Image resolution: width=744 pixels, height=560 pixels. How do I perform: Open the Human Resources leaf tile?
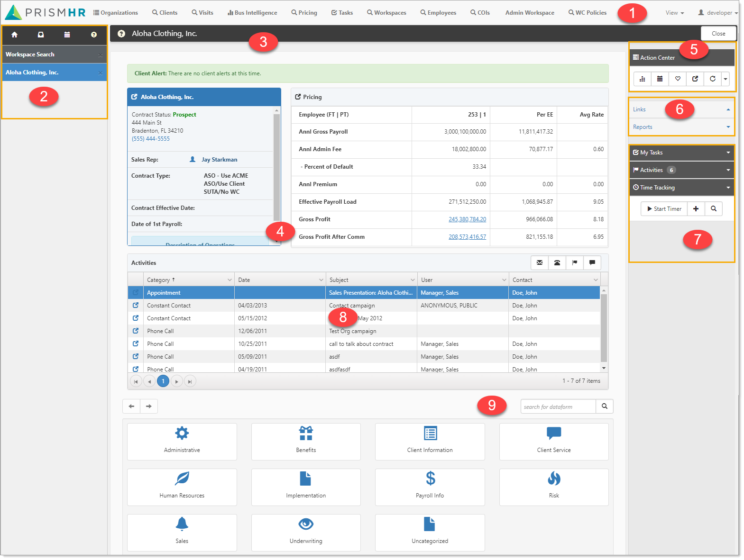point(182,487)
